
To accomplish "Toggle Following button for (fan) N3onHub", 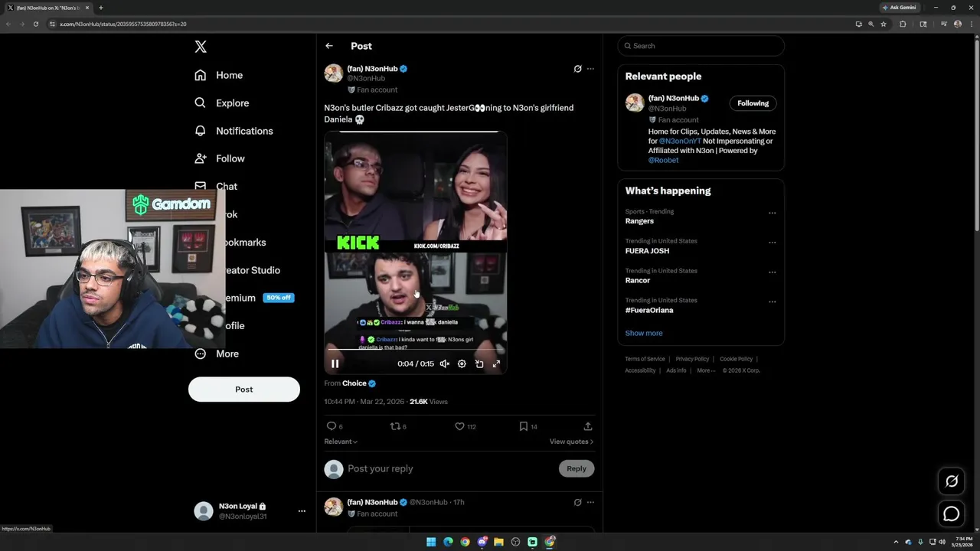I will 753,103.
